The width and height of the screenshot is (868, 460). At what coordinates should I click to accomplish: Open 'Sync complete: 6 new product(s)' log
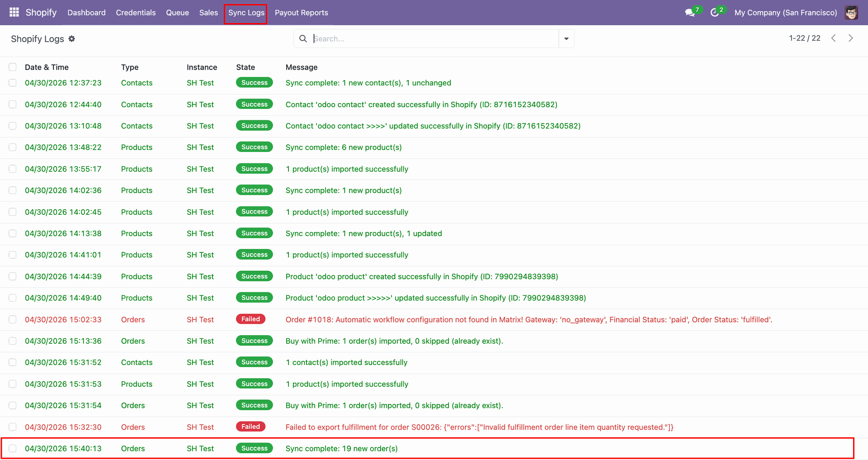344,147
